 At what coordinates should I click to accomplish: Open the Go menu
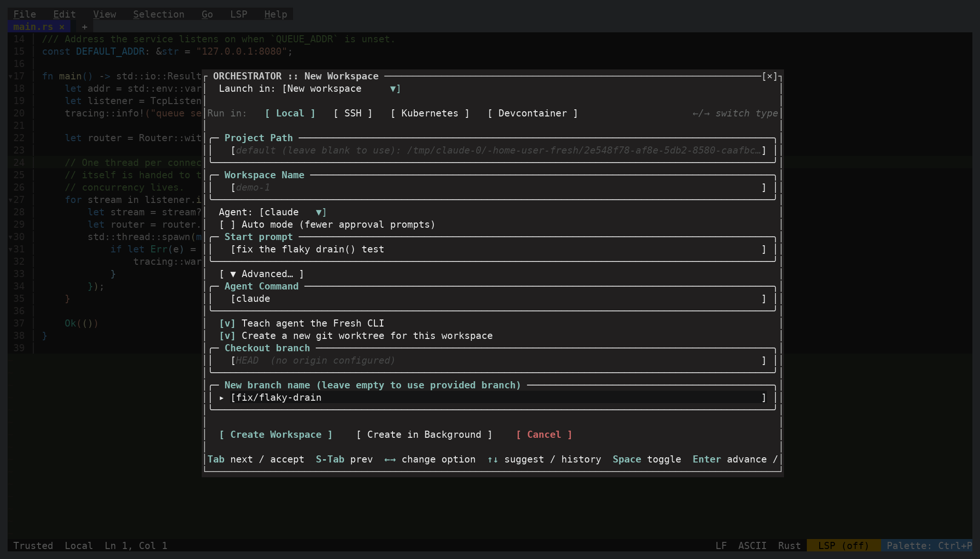pyautogui.click(x=207, y=14)
